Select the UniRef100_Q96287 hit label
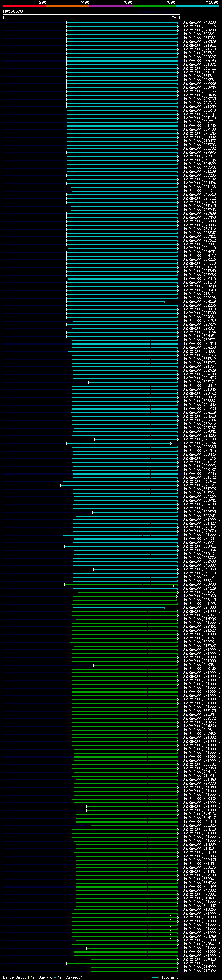 (199, 428)
